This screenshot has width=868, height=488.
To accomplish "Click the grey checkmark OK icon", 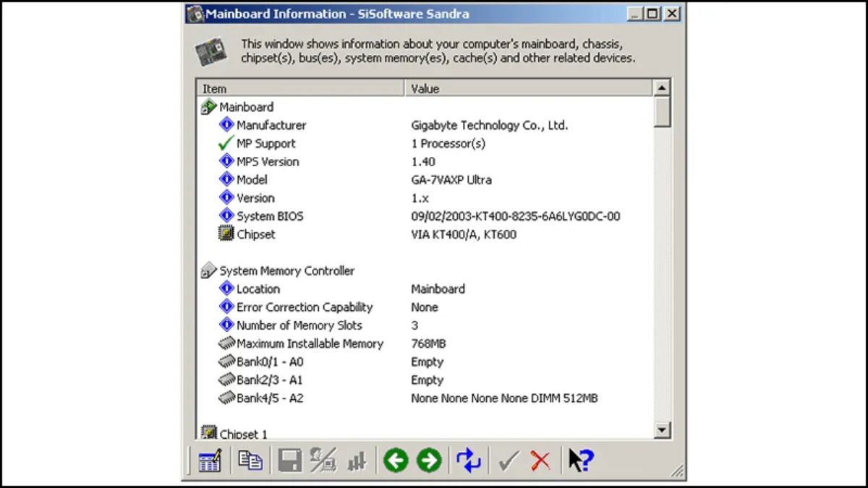I will [509, 461].
